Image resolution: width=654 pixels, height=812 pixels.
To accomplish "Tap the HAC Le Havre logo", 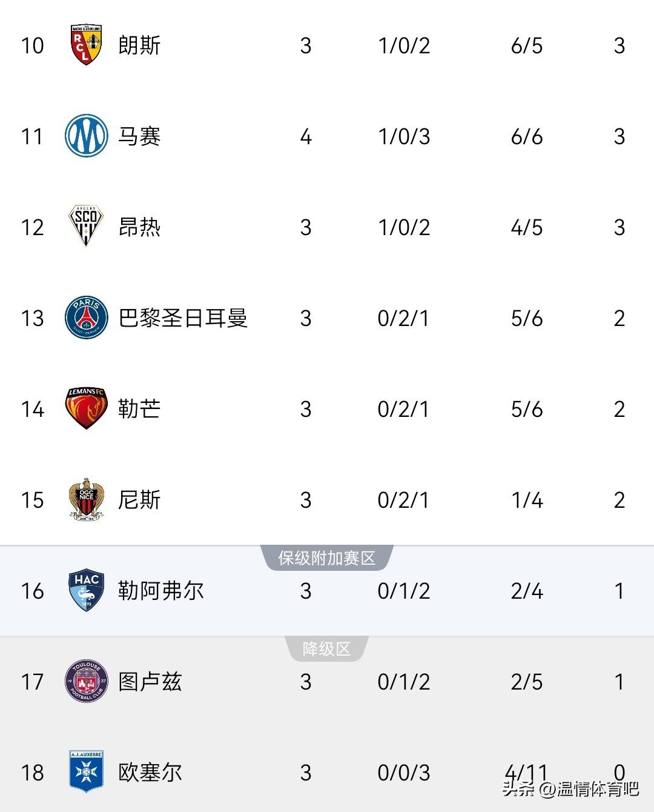I will 87,590.
